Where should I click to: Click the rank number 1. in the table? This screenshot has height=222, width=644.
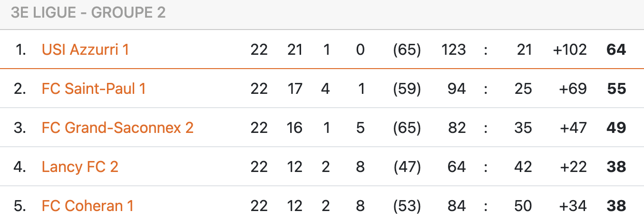point(20,50)
